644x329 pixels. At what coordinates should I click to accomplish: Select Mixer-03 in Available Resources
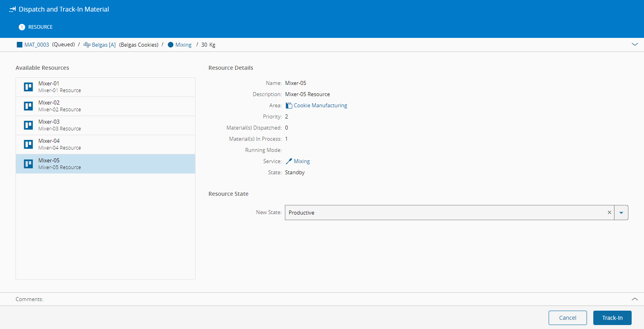(105, 125)
